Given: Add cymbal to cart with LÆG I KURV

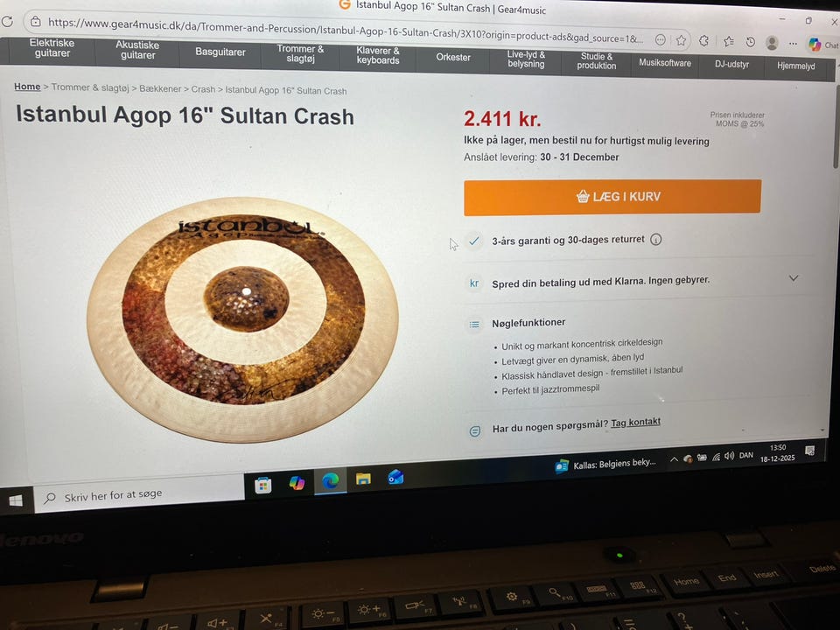Looking at the screenshot, I should click(x=612, y=197).
